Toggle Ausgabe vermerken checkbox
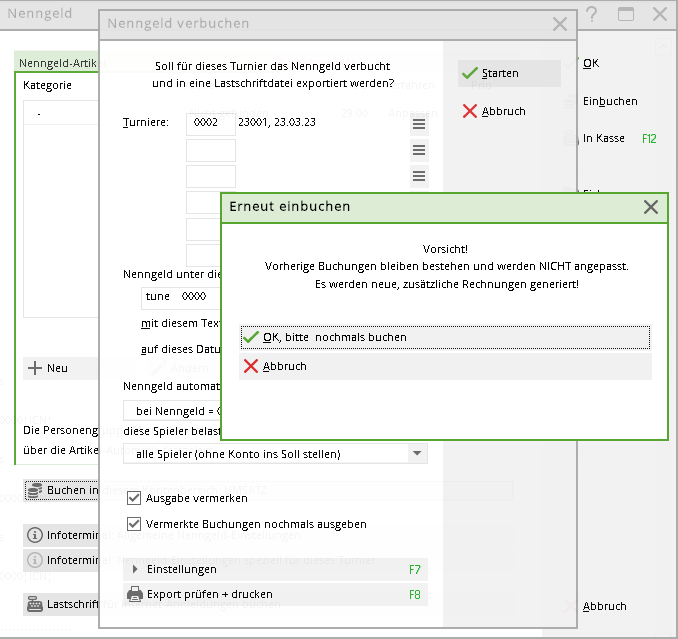The width and height of the screenshot is (678, 639). tap(134, 497)
